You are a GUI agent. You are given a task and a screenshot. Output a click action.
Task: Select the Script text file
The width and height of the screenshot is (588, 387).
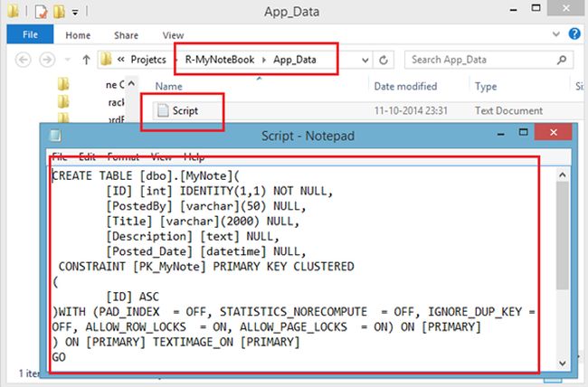[x=185, y=110]
